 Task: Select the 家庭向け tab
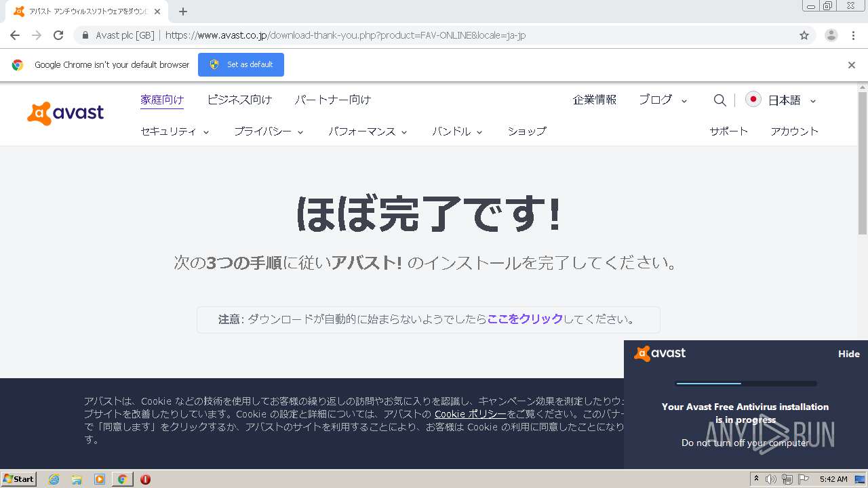[x=162, y=100]
